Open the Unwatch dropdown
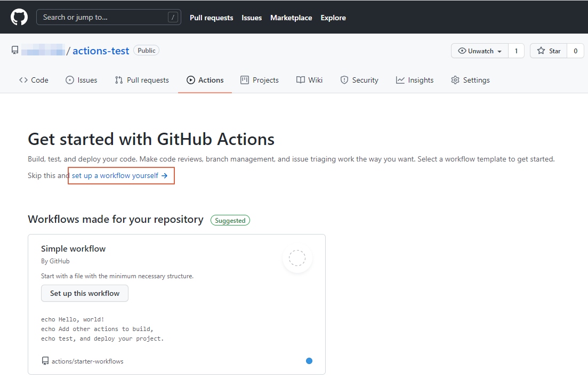The height and width of the screenshot is (379, 588). coord(480,51)
